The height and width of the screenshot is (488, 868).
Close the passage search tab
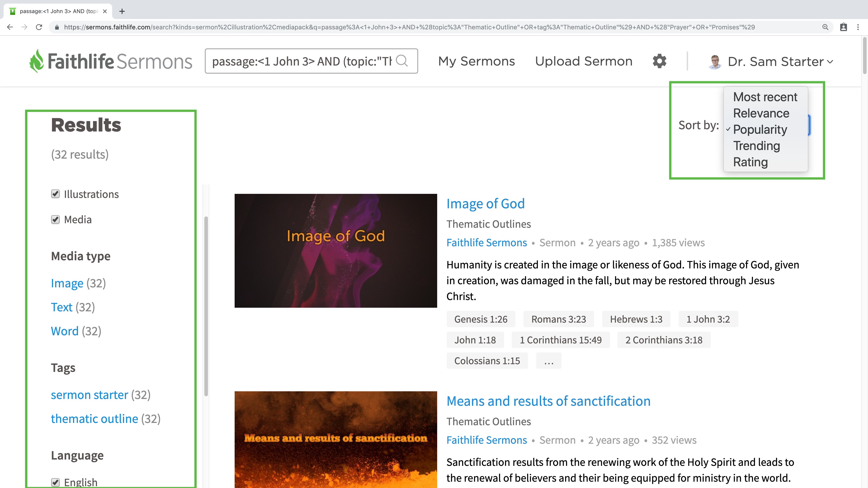click(x=105, y=11)
